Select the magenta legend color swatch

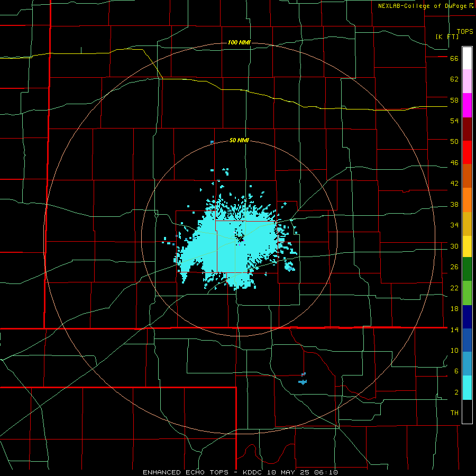coord(467,105)
